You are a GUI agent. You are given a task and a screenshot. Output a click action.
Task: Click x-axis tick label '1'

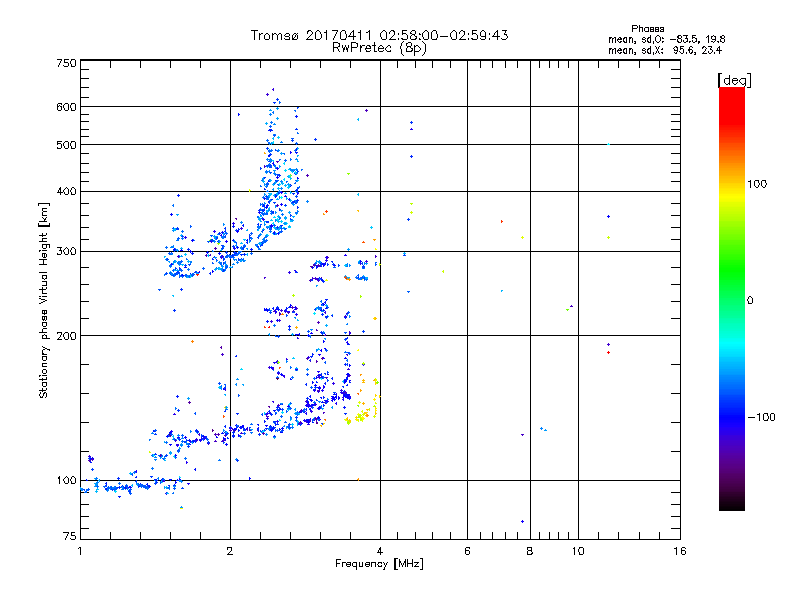[80, 551]
